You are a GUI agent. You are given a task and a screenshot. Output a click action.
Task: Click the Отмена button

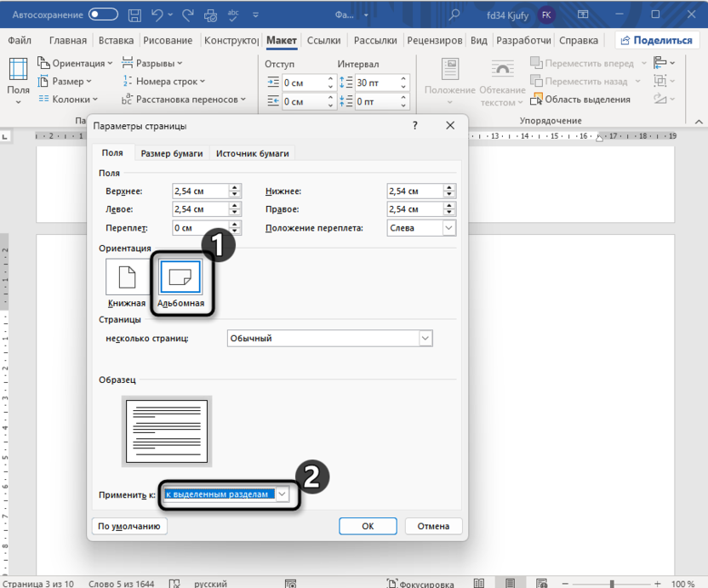coord(433,526)
